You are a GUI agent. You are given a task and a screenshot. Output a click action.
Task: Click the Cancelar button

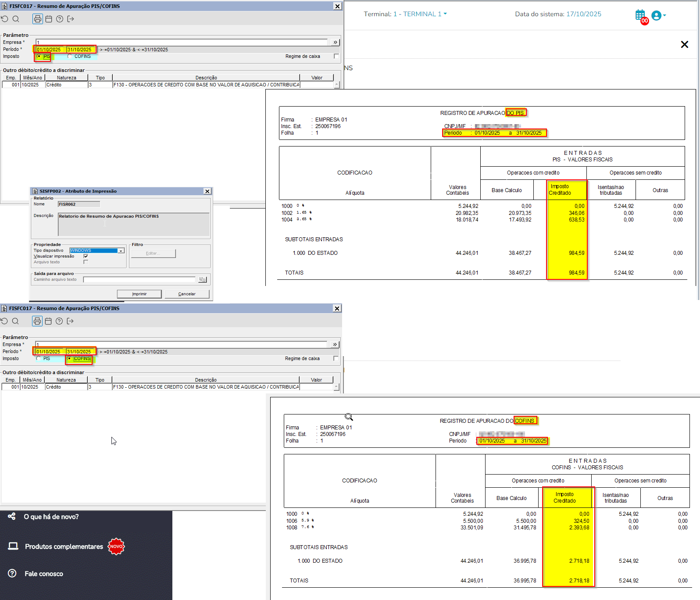point(187,294)
